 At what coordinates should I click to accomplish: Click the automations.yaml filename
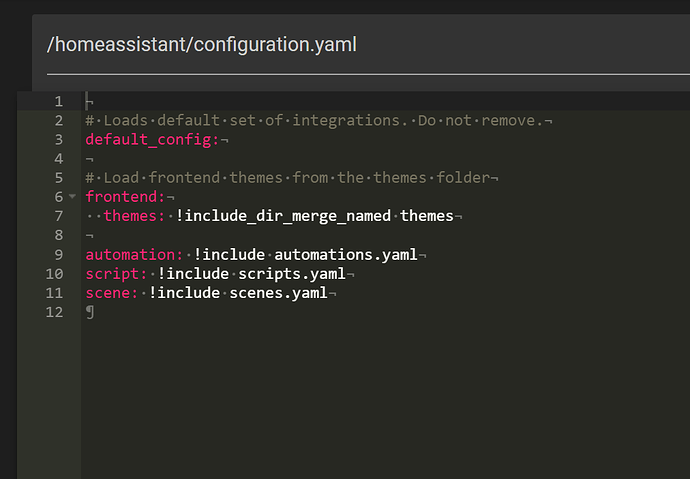[x=346, y=255]
